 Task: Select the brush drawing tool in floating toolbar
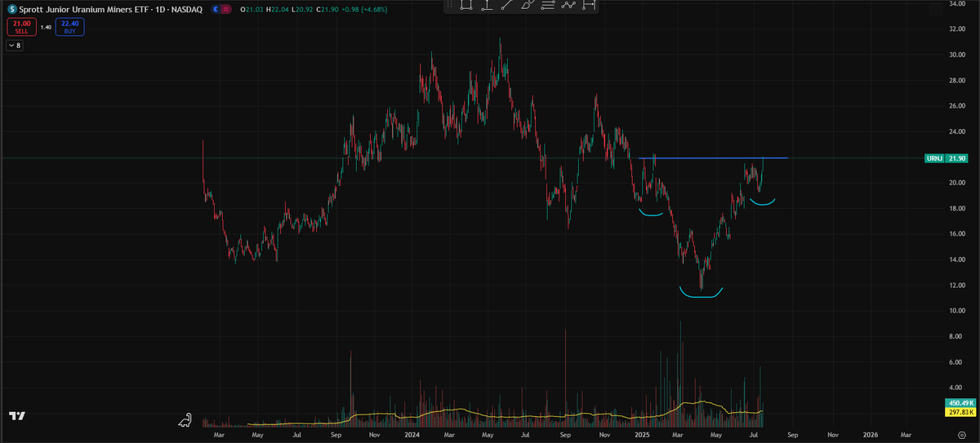coord(527,4)
